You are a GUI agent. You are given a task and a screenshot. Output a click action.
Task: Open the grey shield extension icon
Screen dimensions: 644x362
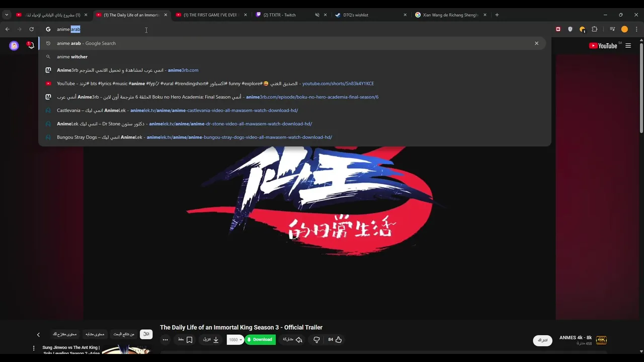pyautogui.click(x=570, y=29)
